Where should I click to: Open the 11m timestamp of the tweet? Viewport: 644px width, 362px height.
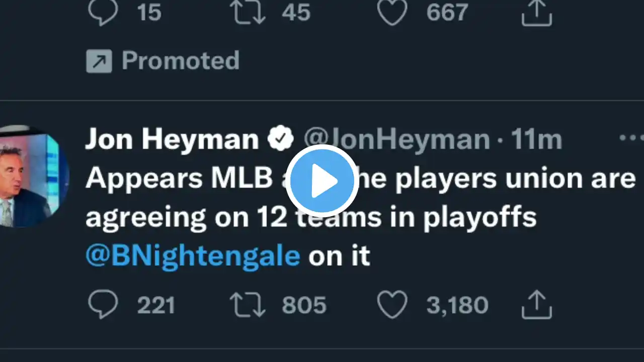536,139
